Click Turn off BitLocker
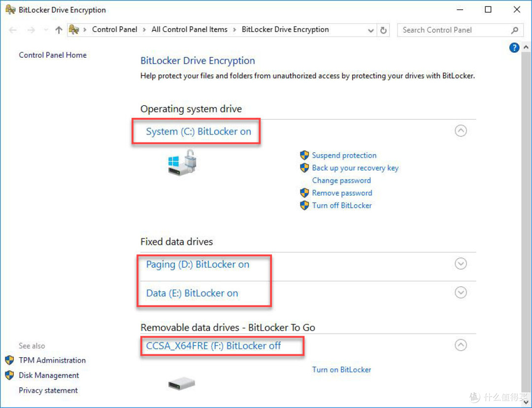Screen dimensions: 532x408 pos(342,205)
